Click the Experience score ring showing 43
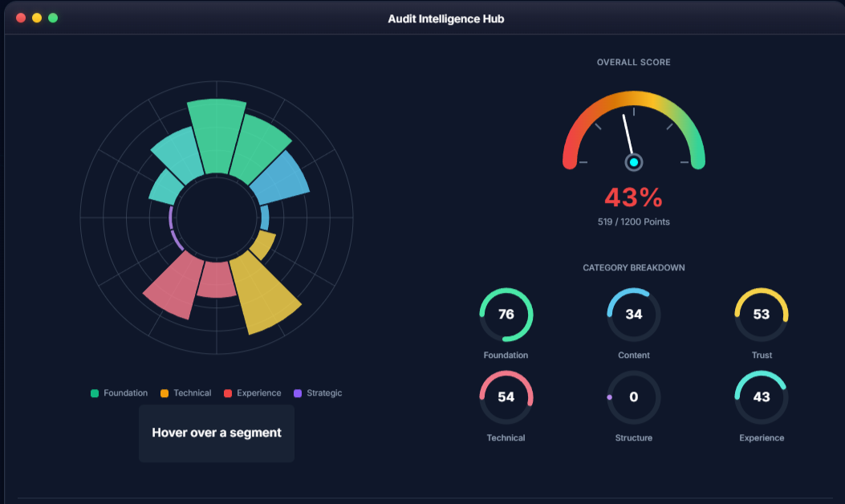 click(761, 397)
